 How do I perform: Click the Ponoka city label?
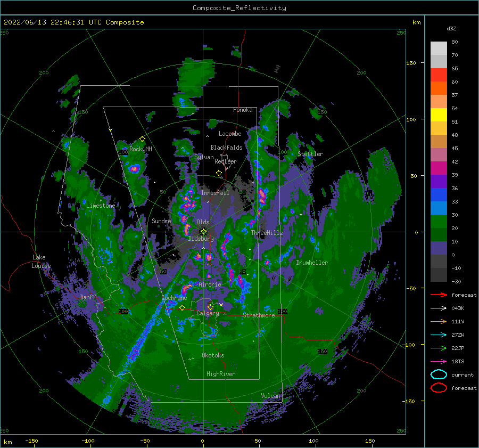click(x=243, y=110)
